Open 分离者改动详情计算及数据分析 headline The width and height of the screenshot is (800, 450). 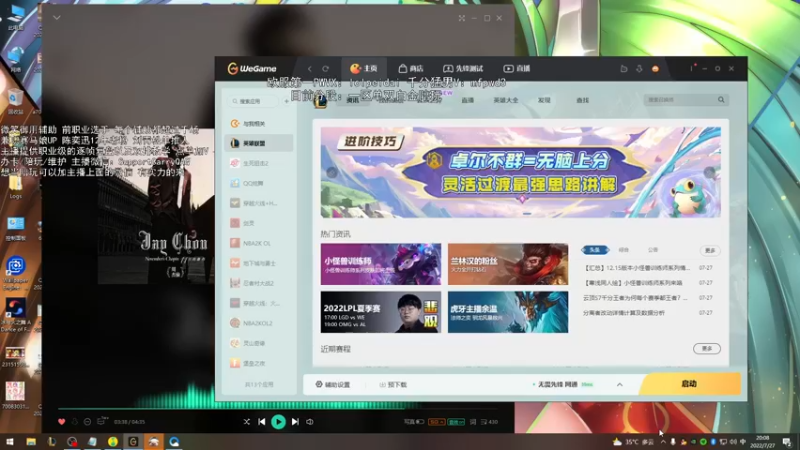[623, 313]
